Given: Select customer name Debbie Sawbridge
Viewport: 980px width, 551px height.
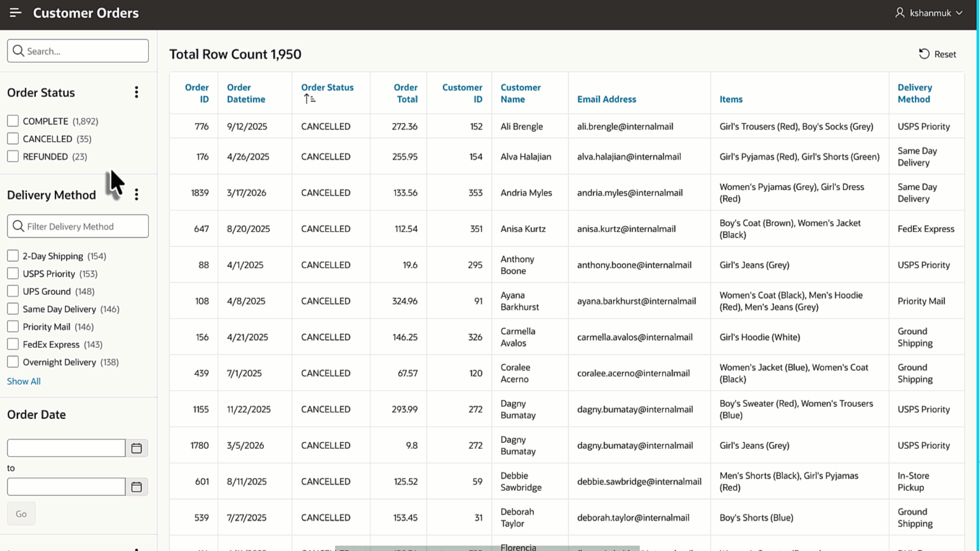Looking at the screenshot, I should click(x=521, y=482).
